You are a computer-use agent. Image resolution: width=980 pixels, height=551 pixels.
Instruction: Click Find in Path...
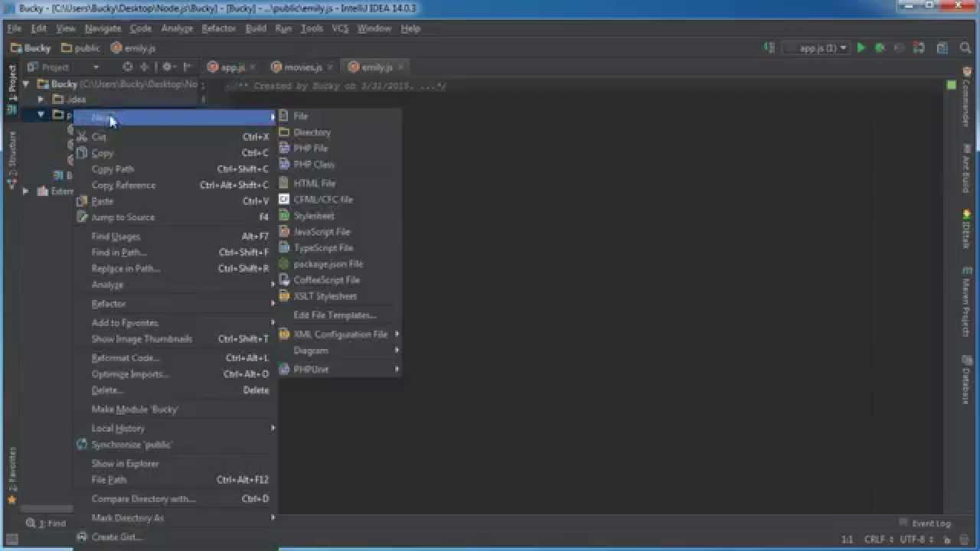(x=175, y=253)
